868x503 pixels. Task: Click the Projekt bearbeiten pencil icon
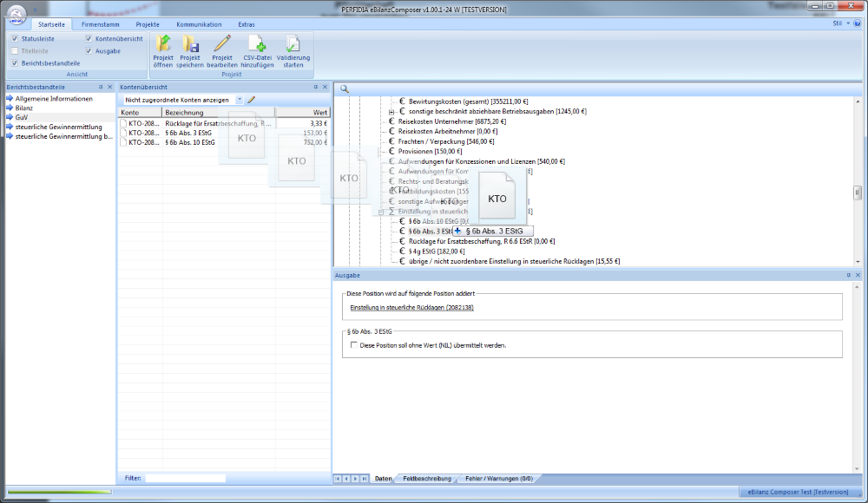point(222,43)
